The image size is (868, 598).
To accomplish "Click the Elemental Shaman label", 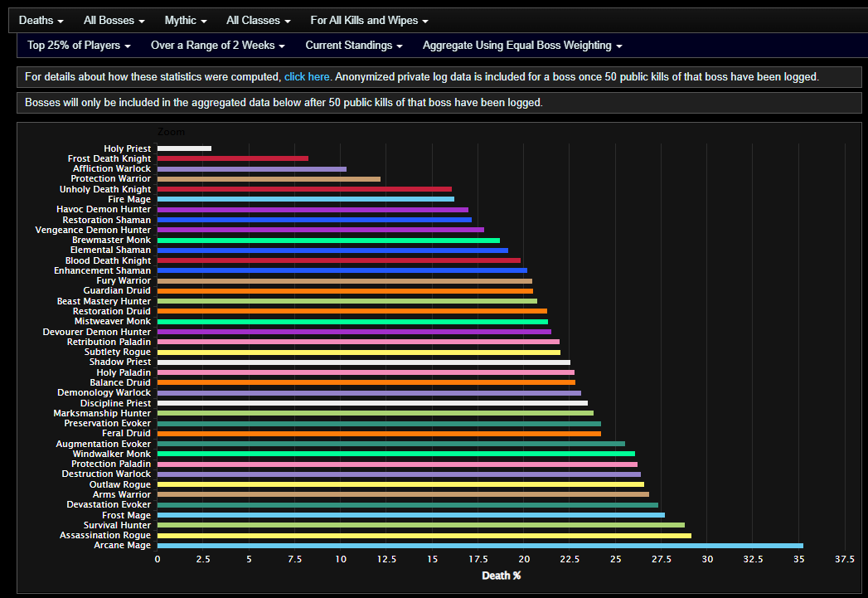I will pyautogui.click(x=110, y=250).
